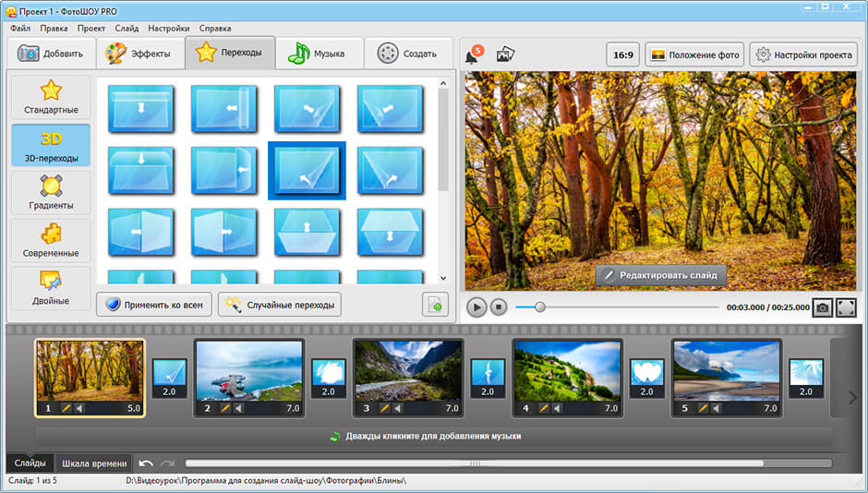The height and width of the screenshot is (493, 868).
Task: Undo the last action
Action: (146, 463)
